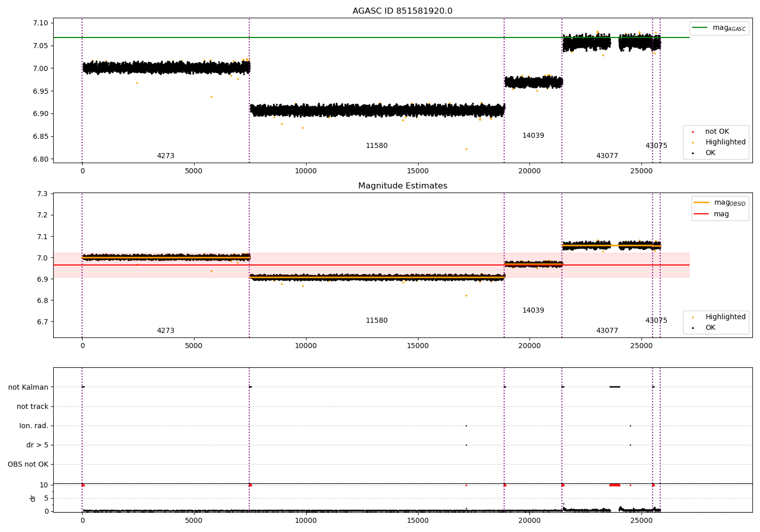The width and height of the screenshot is (760, 532).
Task: Click OBSID label 43075 in Magnitude Estimates plot
Action: (656, 321)
